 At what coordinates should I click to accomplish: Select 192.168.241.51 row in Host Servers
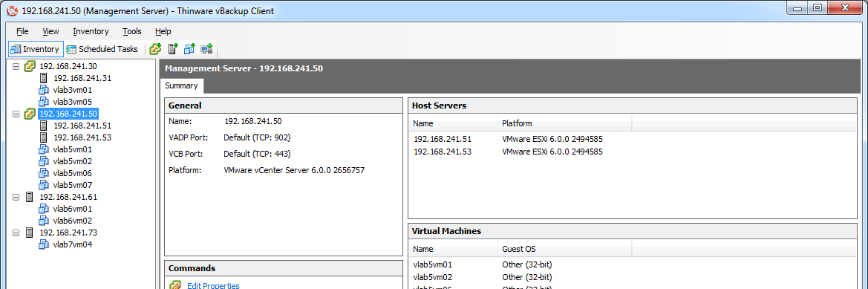(632, 140)
